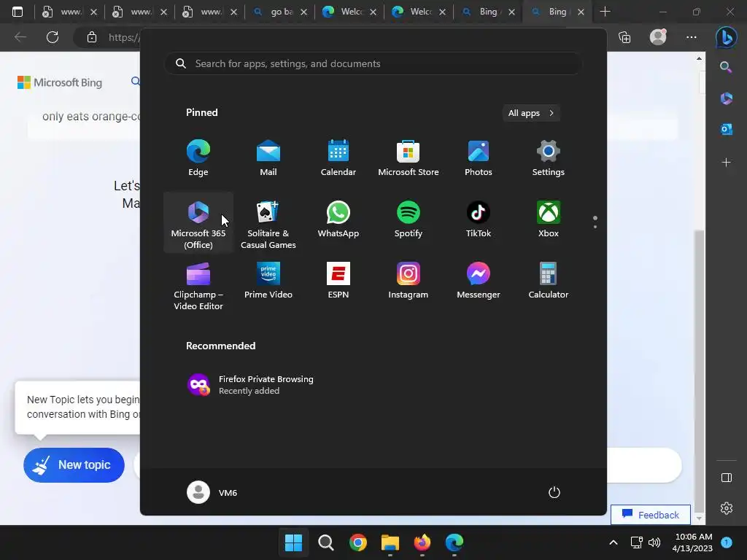The width and height of the screenshot is (747, 560).
Task: Add a new app to Edge sidebar
Action: point(726,163)
